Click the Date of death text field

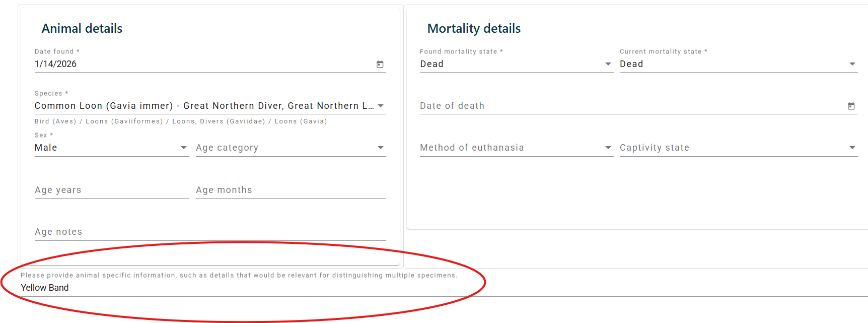(x=629, y=106)
